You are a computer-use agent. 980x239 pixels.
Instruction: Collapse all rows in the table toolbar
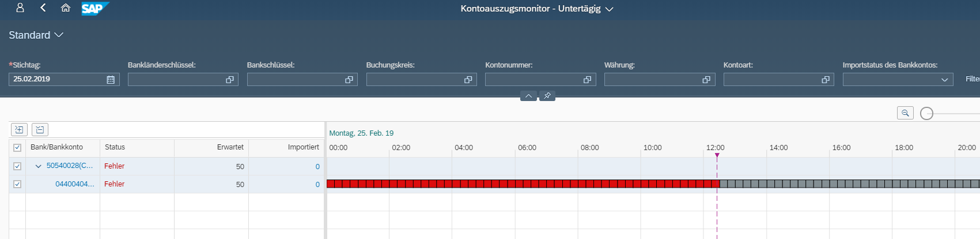click(40, 130)
